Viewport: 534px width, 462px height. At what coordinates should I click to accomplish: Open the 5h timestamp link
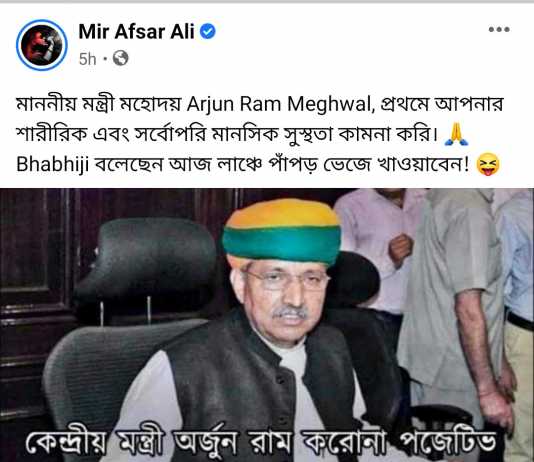[88, 59]
